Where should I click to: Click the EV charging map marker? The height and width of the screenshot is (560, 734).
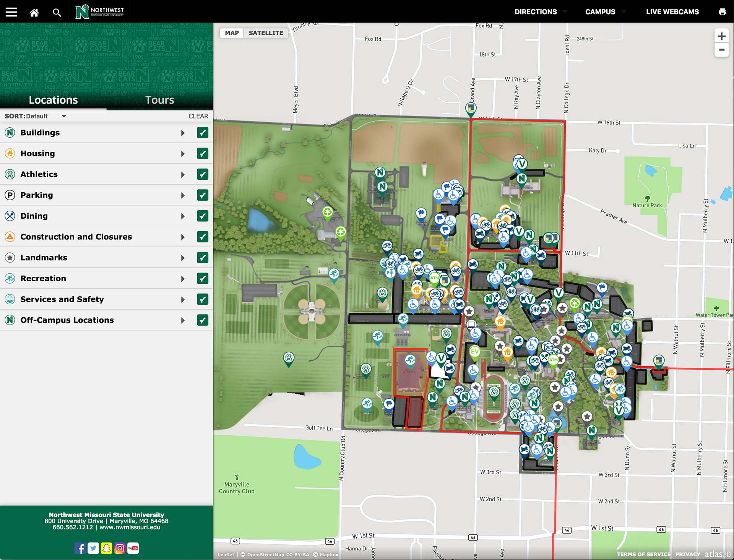coord(474,352)
